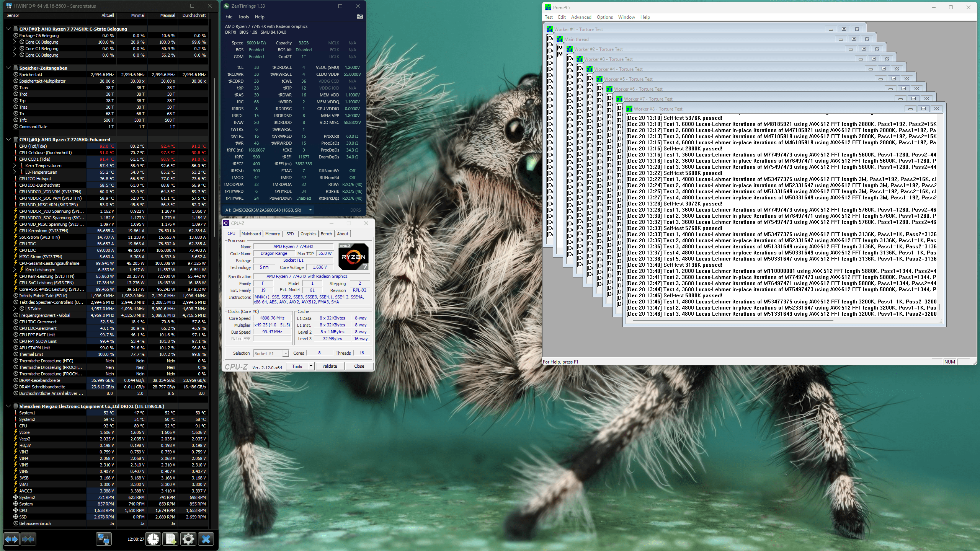Click HWiNFO Maximal column header
980x551 pixels.
pyautogui.click(x=162, y=15)
